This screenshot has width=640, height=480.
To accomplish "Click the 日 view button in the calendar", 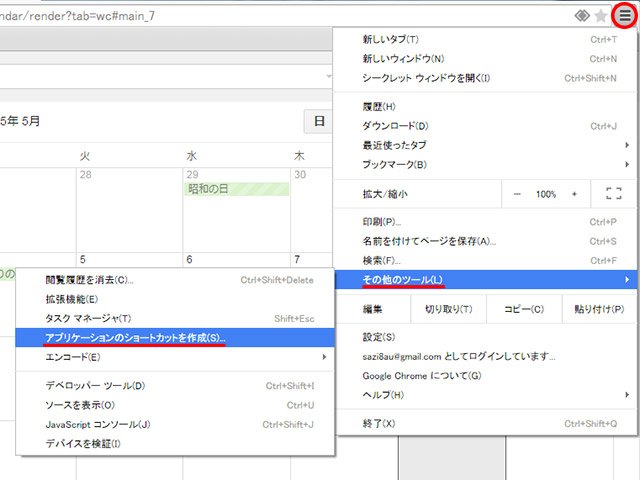I will click(319, 122).
